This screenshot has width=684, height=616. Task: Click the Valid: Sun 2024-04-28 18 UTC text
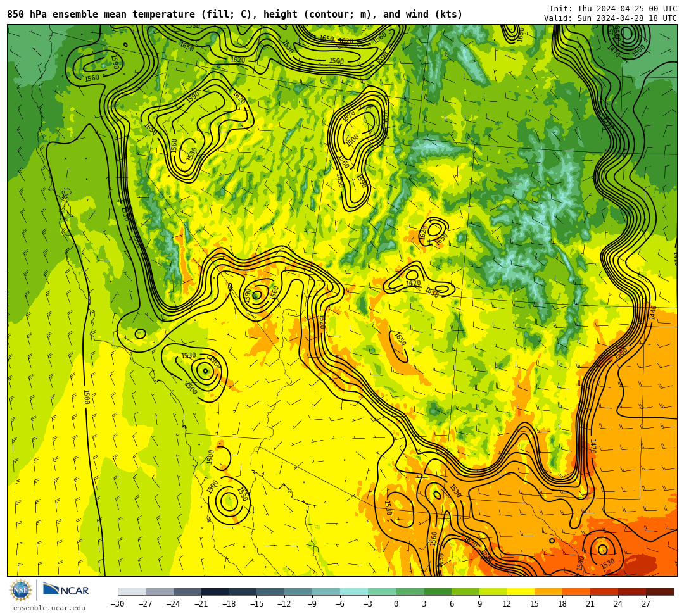click(611, 18)
